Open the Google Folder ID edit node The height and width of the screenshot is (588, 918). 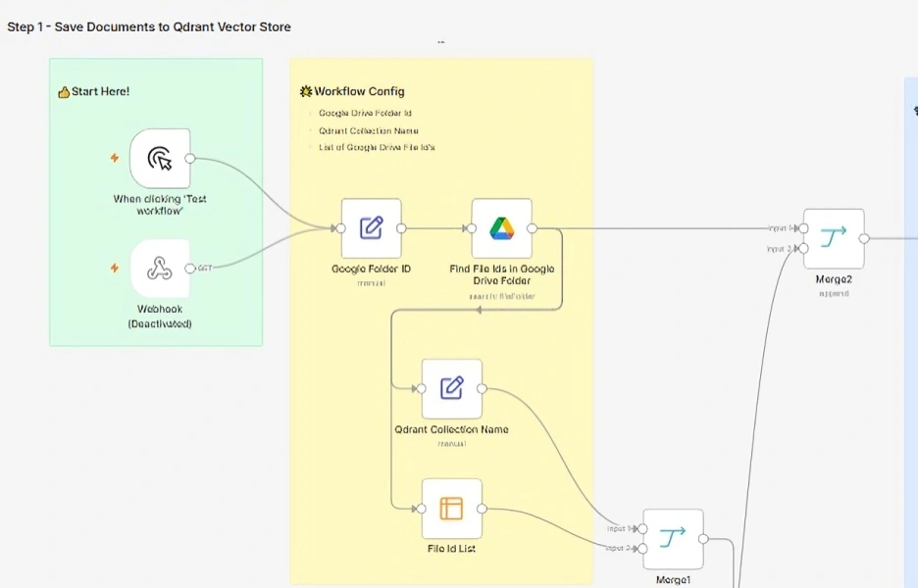(371, 228)
